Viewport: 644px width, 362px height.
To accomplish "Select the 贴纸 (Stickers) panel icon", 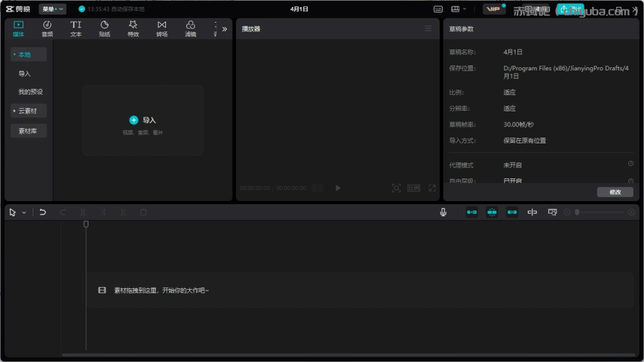I will [x=104, y=28].
